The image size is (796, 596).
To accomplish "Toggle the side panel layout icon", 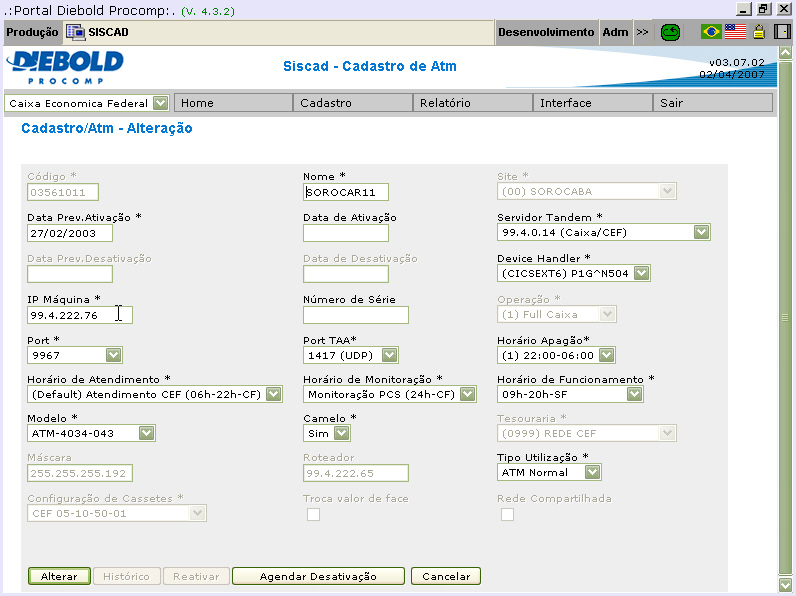I will [x=782, y=32].
